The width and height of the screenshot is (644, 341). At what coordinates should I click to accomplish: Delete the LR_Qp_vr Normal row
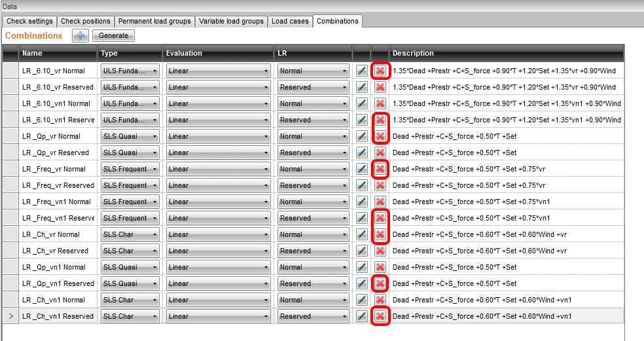click(380, 136)
